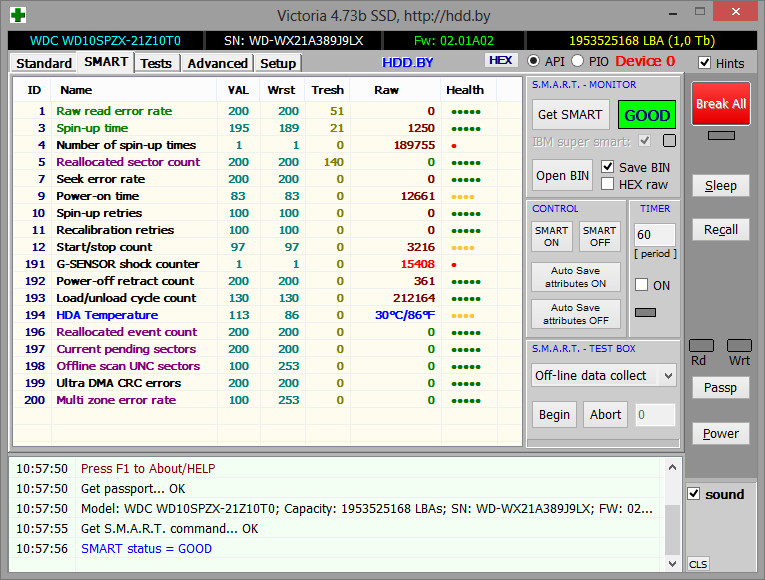The image size is (765, 580).
Task: Click the red Break All button
Action: 721,104
